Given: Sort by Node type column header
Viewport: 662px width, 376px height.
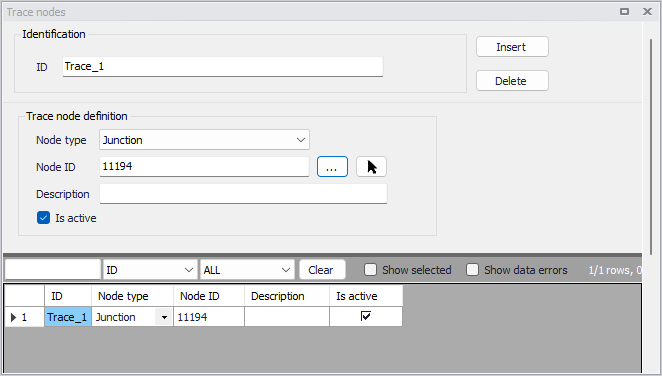Looking at the screenshot, I should [132, 296].
